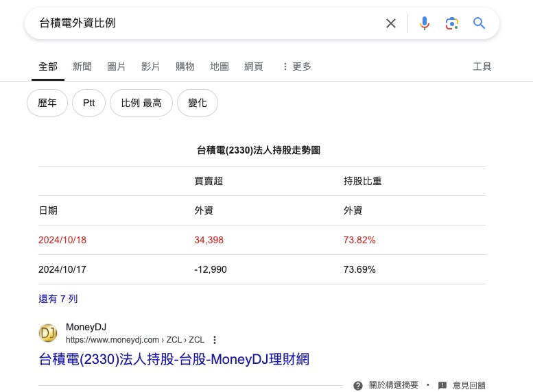This screenshot has width=533, height=392.
Task: Click the 日期 column header
Action: (48, 210)
